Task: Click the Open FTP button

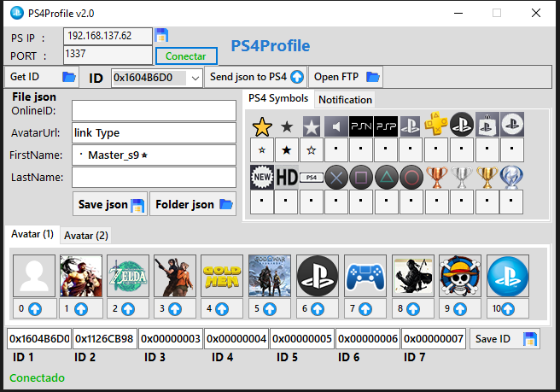Action: pyautogui.click(x=347, y=77)
